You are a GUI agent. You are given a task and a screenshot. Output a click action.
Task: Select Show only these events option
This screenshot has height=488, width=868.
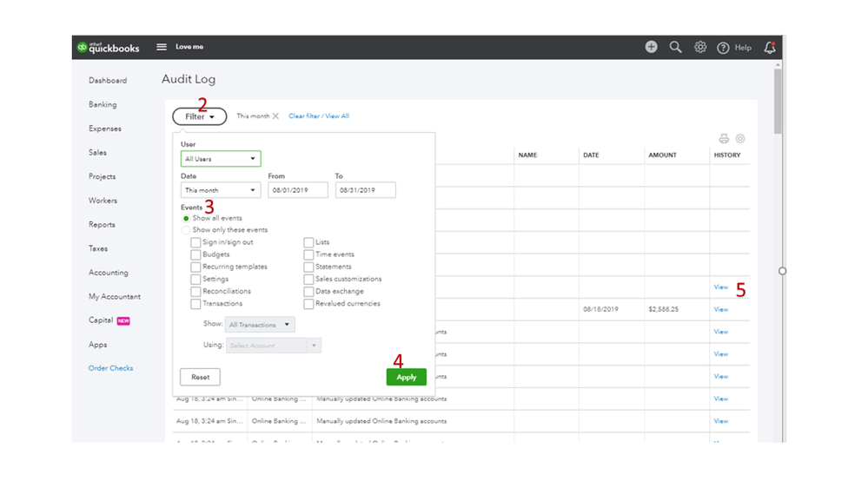pyautogui.click(x=186, y=230)
